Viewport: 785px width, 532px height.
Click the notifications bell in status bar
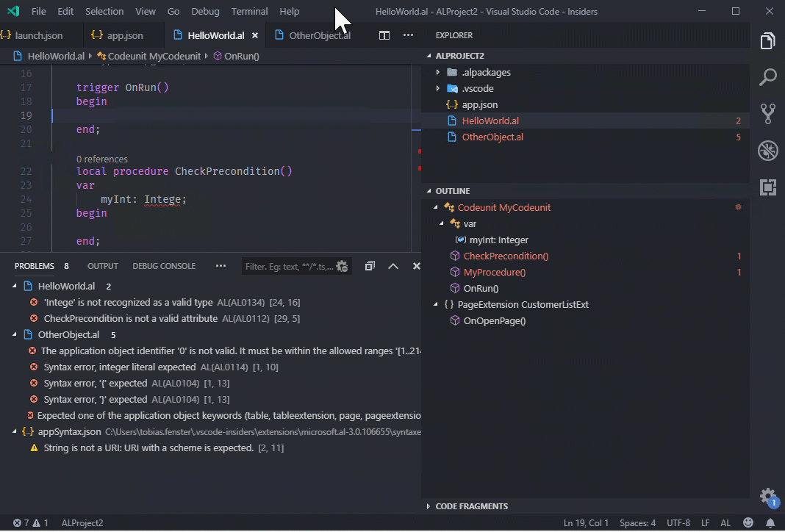pos(770,523)
